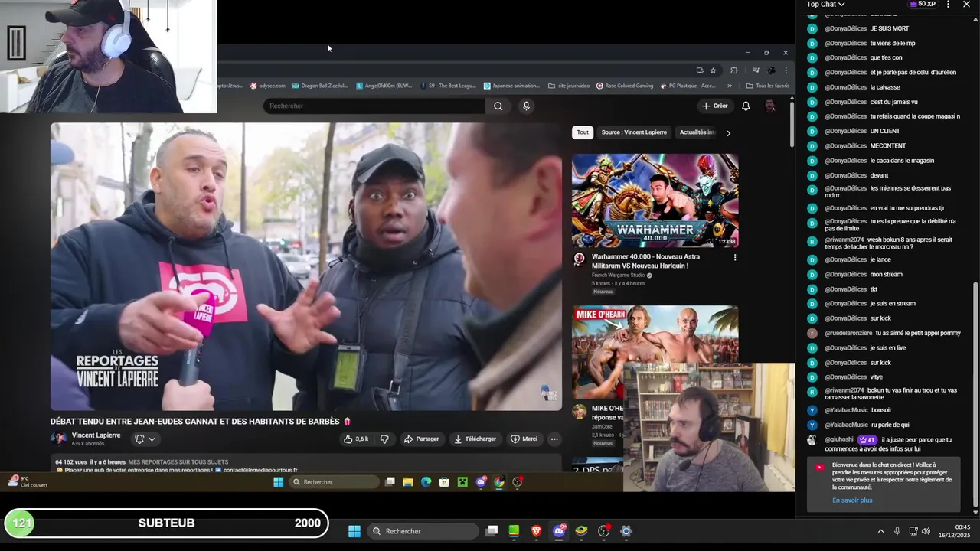Open Rose Colored Gaming bookmark
The width and height of the screenshot is (980, 551).
tap(625, 86)
